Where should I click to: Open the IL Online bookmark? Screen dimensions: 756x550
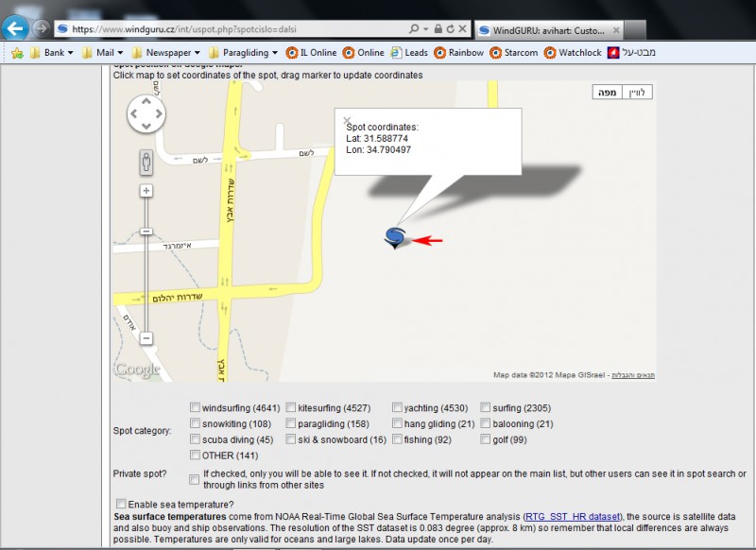pos(311,53)
